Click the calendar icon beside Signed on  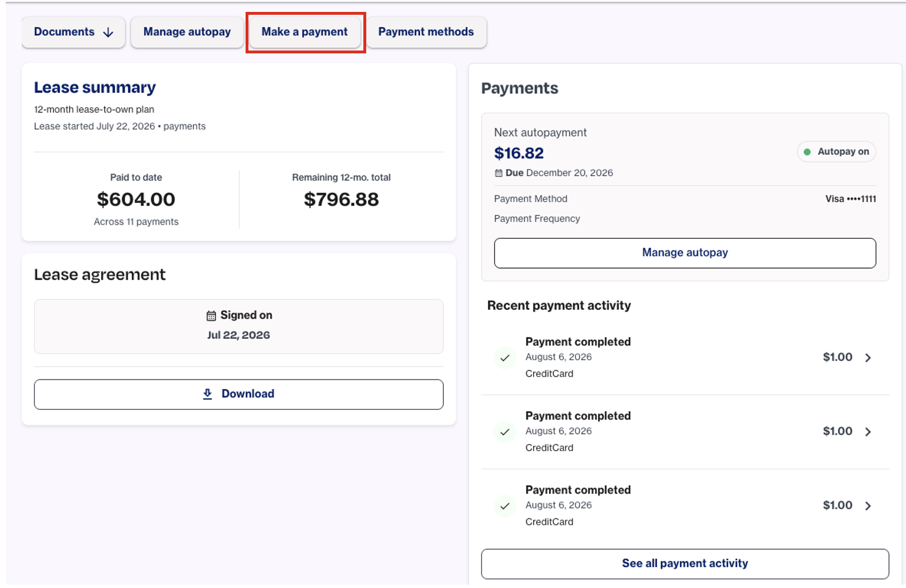click(x=211, y=315)
